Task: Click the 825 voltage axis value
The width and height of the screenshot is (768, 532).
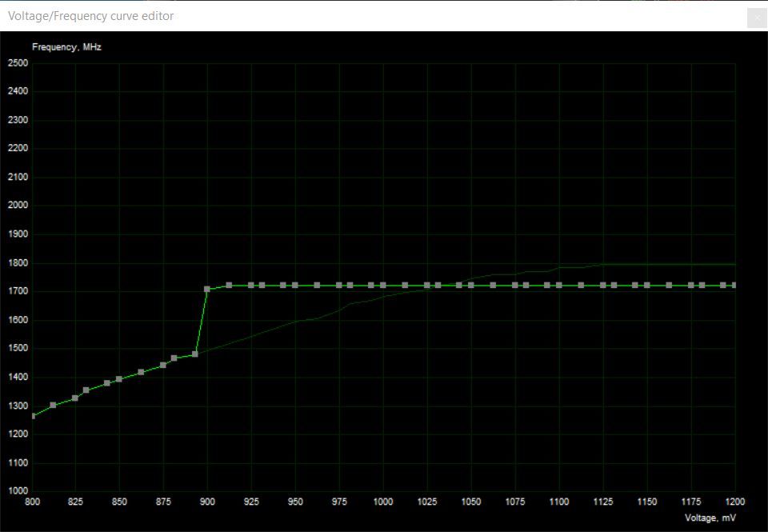Action: pos(75,502)
